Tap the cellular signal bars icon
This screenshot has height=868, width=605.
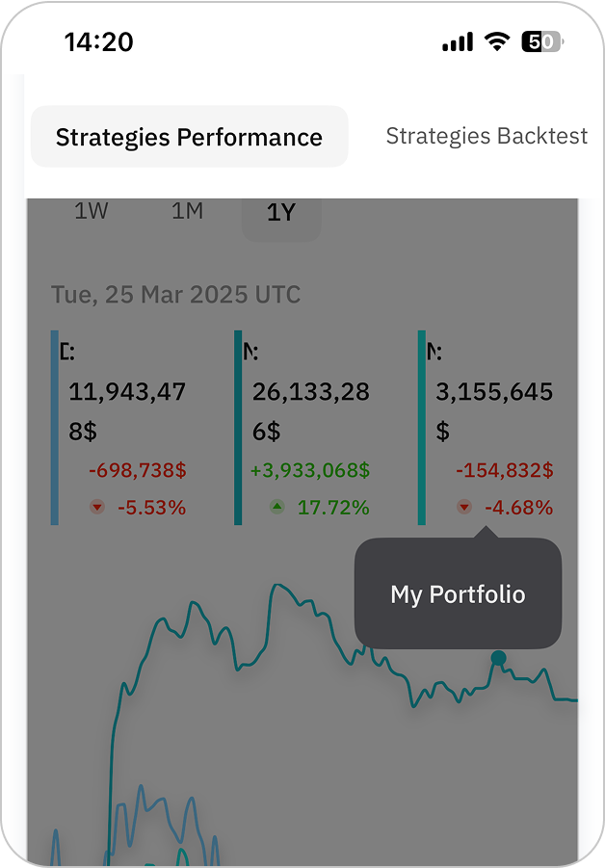point(458,42)
